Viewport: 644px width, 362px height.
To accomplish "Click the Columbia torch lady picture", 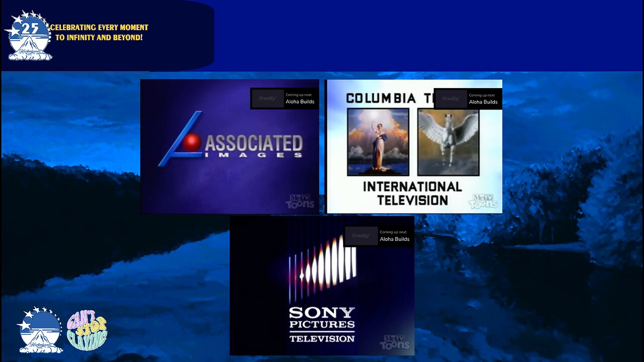I will (378, 142).
